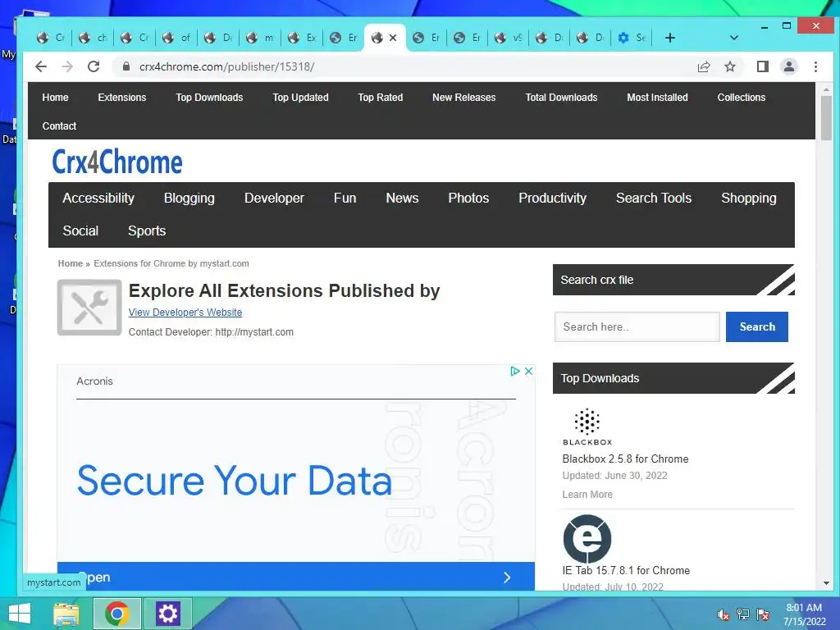
Task: Click the developer wrench placeholder image
Action: (89, 307)
